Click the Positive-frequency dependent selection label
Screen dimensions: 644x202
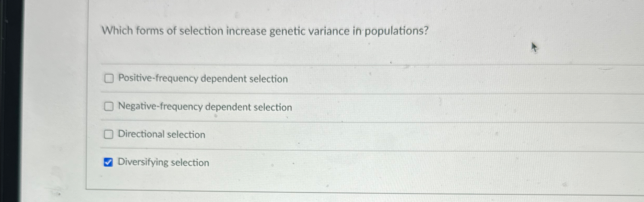(x=202, y=79)
